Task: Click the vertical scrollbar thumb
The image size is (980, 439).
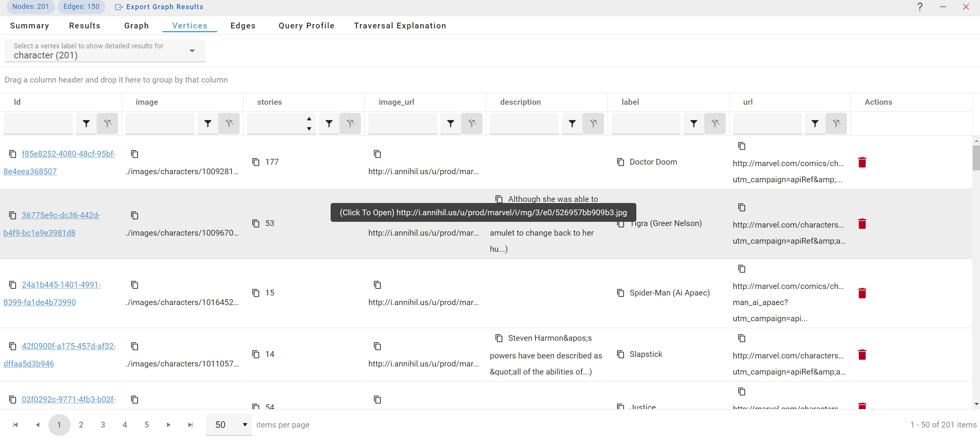Action: pos(976,157)
